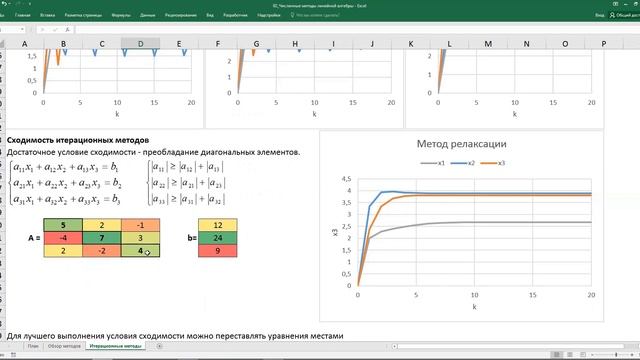
Task: Click the 'b=' label cell
Action: point(192,238)
